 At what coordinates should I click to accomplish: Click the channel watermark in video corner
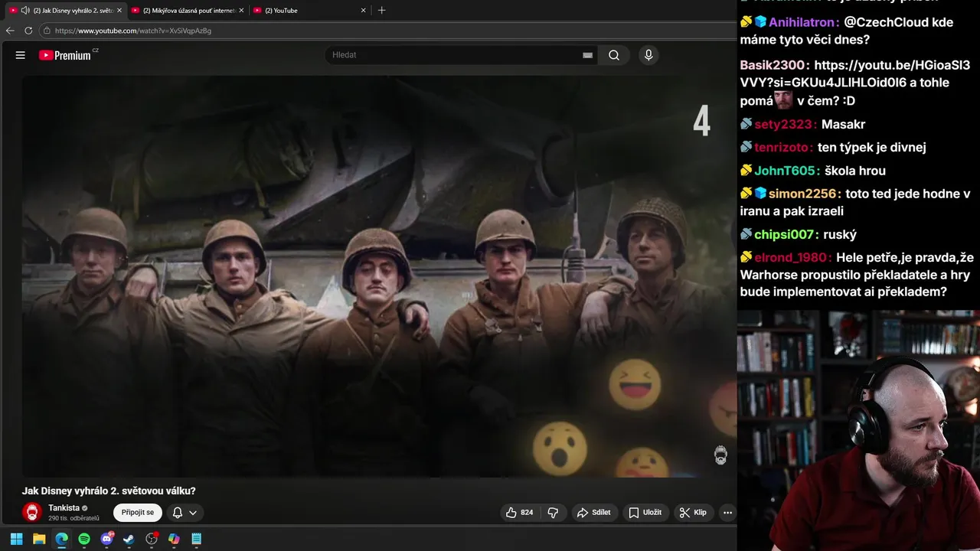[720, 455]
